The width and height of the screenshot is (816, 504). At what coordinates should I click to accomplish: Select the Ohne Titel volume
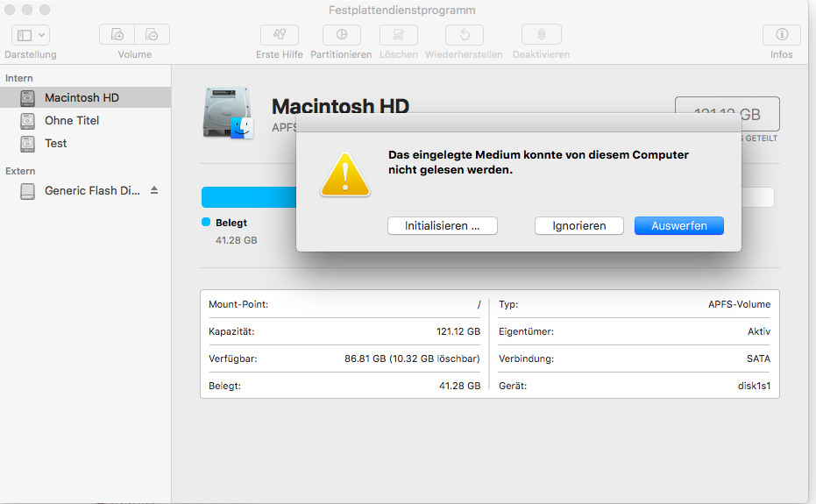click(x=85, y=120)
